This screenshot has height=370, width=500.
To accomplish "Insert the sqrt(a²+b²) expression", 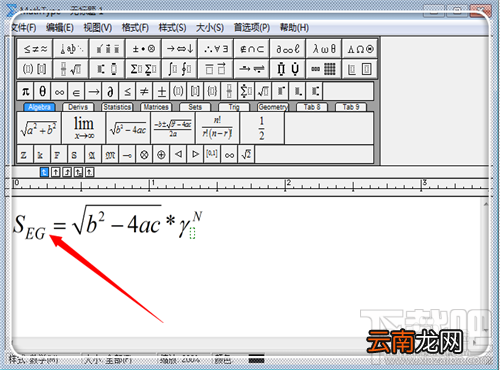I will [39, 128].
